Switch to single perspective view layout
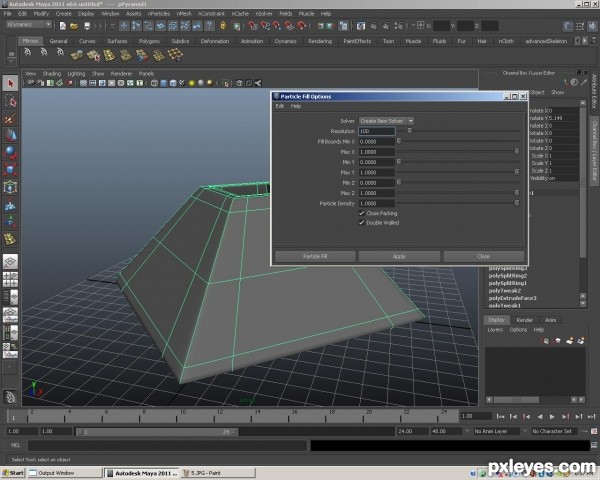 point(10,262)
